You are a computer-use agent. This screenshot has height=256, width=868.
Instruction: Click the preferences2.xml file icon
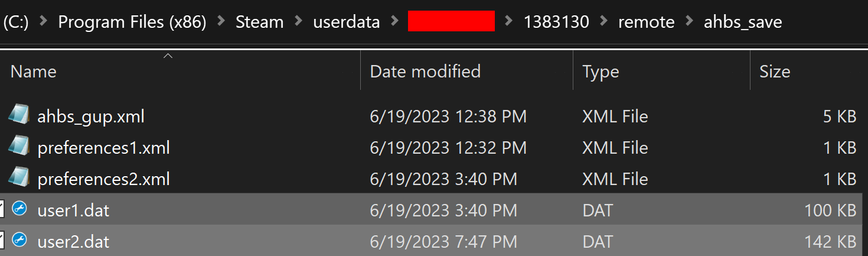pyautogui.click(x=19, y=179)
